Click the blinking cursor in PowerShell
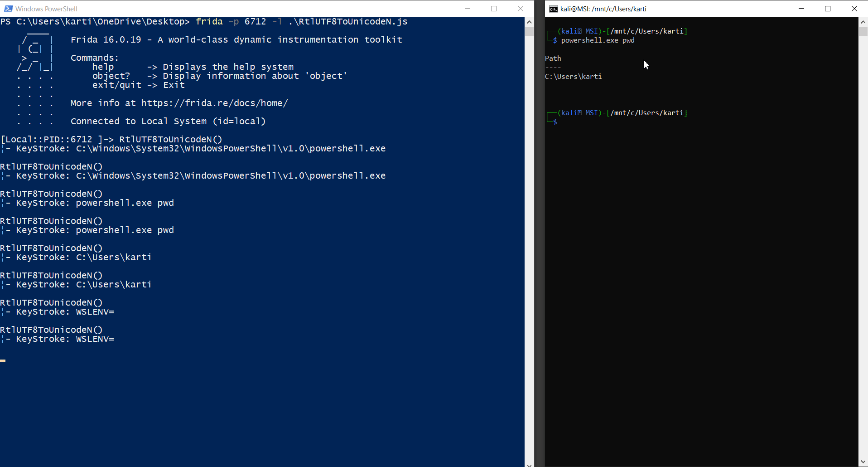Image resolution: width=868 pixels, height=467 pixels. tap(3, 360)
